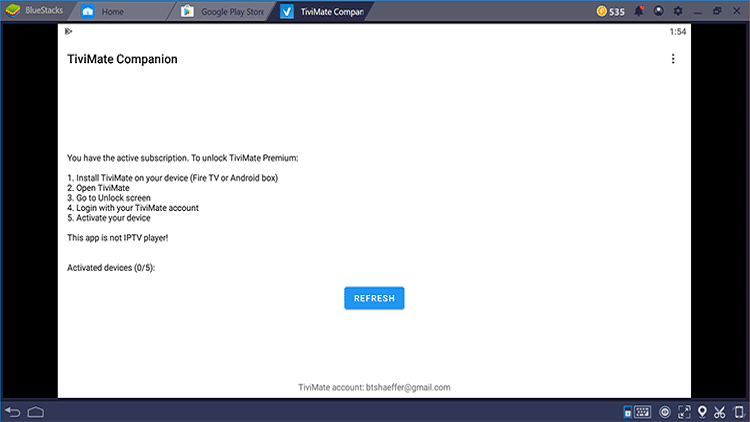Image resolution: width=750 pixels, height=422 pixels.
Task: Click the REFRESH button
Action: [x=374, y=298]
